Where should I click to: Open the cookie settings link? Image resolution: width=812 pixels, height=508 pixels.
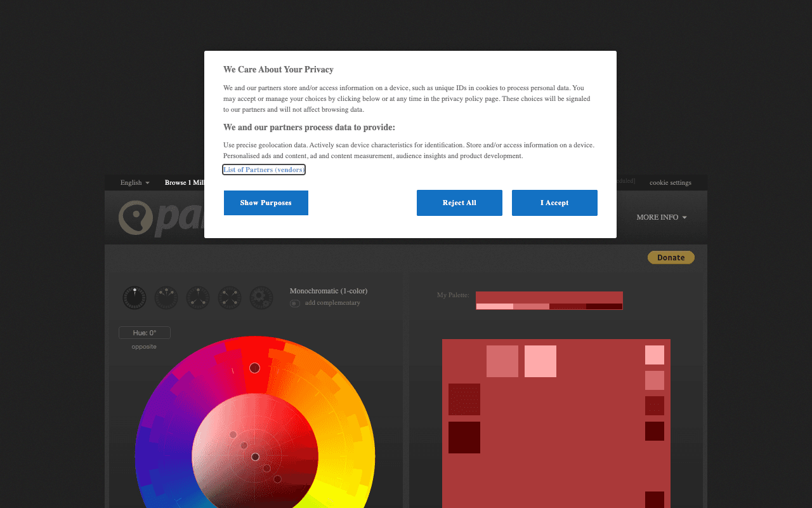(671, 183)
